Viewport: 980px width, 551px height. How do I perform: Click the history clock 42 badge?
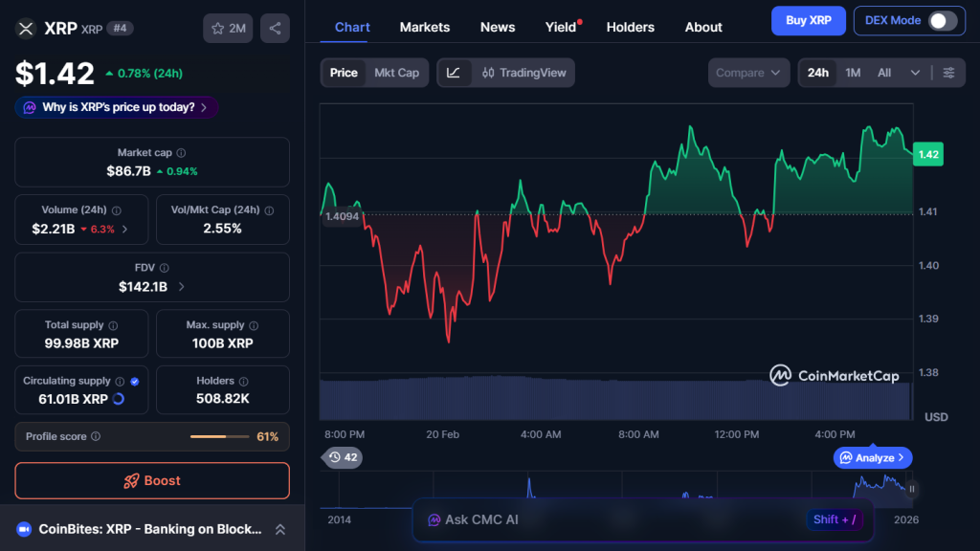tap(343, 457)
